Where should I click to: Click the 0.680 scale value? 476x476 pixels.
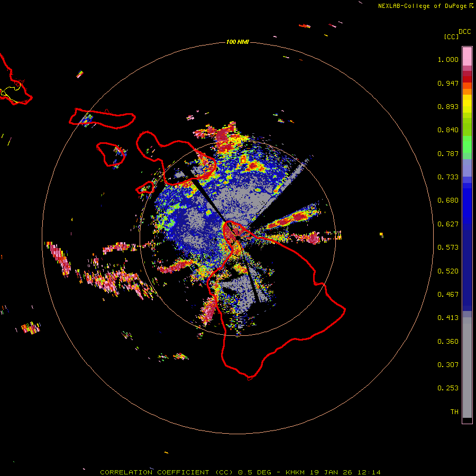448,200
